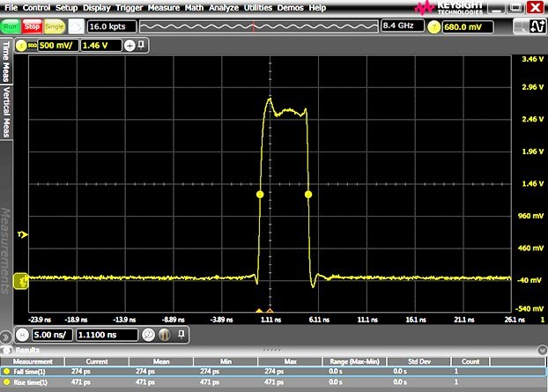
Task: Click the plus icon in channel bar
Action: 130,46
